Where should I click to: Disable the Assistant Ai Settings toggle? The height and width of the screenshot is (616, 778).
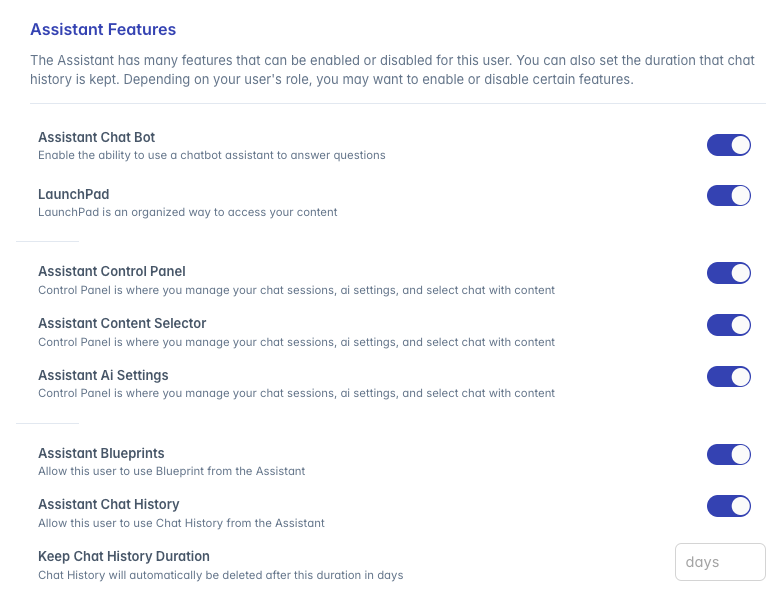(728, 376)
